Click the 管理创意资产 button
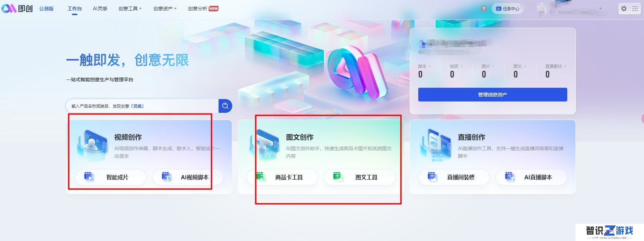Viewport: 644px width, 241px height. [493, 95]
